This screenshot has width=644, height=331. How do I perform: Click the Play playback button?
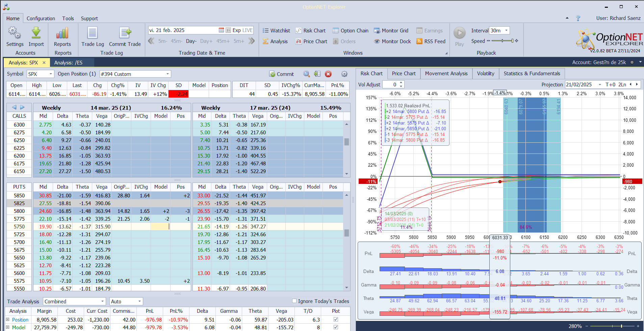coord(459,36)
